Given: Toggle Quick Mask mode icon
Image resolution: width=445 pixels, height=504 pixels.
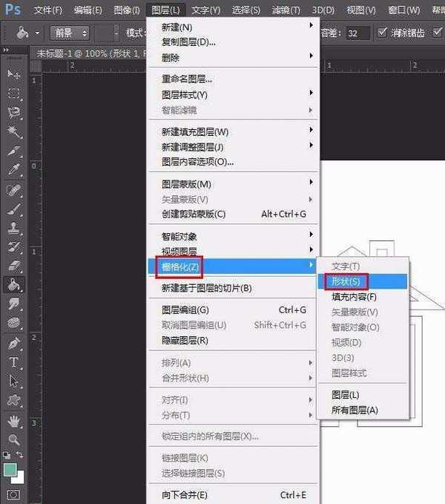Looking at the screenshot, I should pos(13,494).
